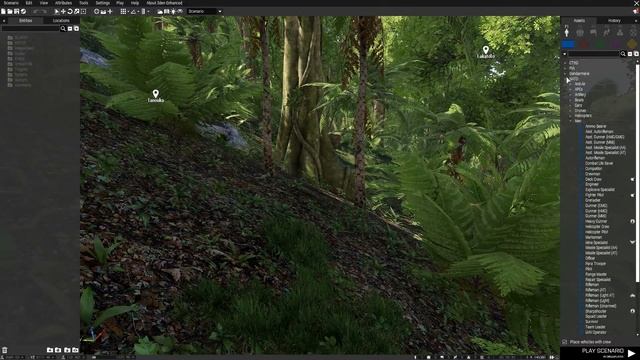Click the asset browser search field
The height and width of the screenshot is (360, 640).
(x=593, y=54)
